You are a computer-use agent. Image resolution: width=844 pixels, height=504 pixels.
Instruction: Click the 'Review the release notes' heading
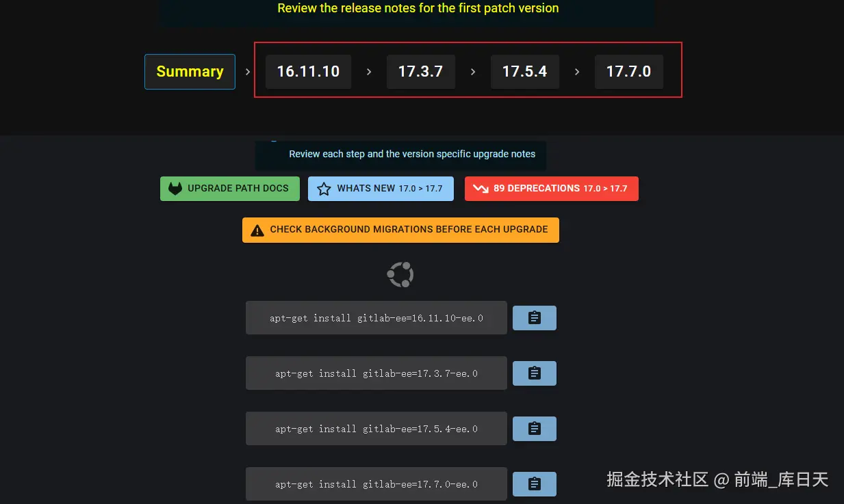[418, 9]
